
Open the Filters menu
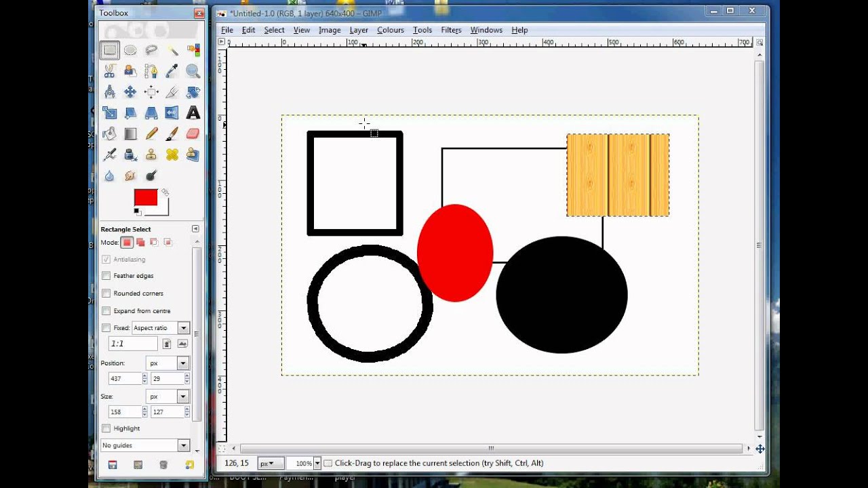tap(451, 30)
